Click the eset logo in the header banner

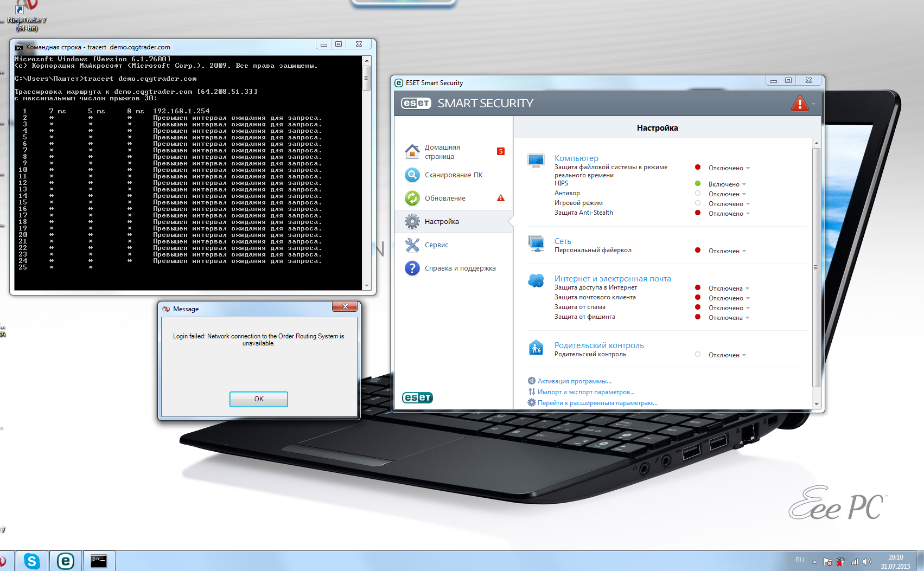[x=416, y=103]
